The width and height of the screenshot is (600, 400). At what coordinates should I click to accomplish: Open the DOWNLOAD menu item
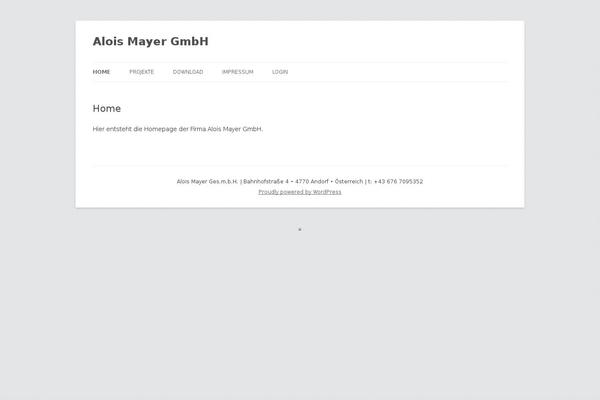pyautogui.click(x=188, y=72)
